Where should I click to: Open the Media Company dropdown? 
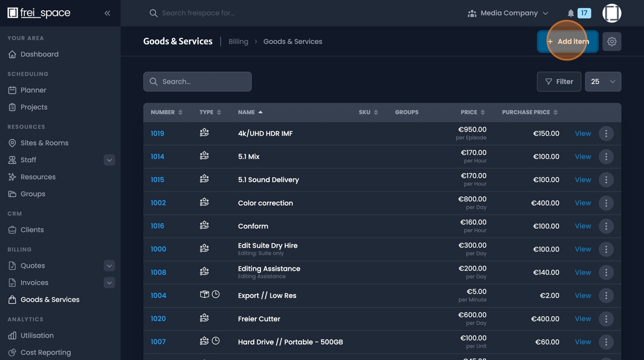[508, 13]
